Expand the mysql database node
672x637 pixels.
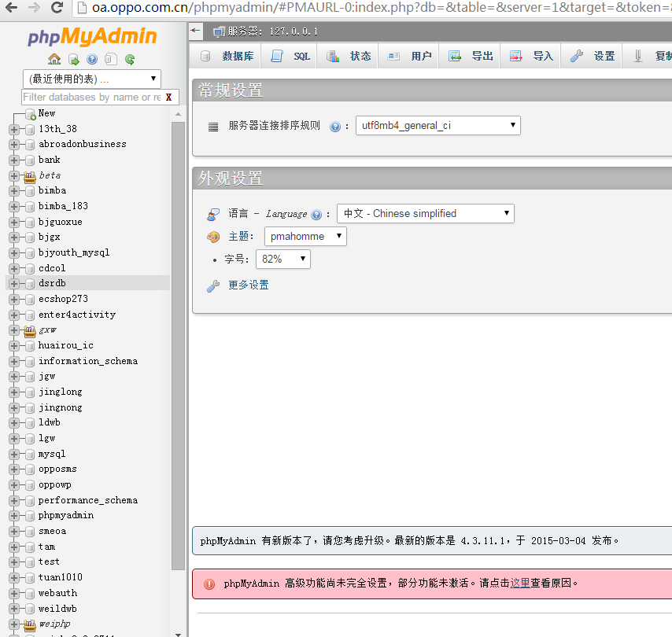coord(13,455)
